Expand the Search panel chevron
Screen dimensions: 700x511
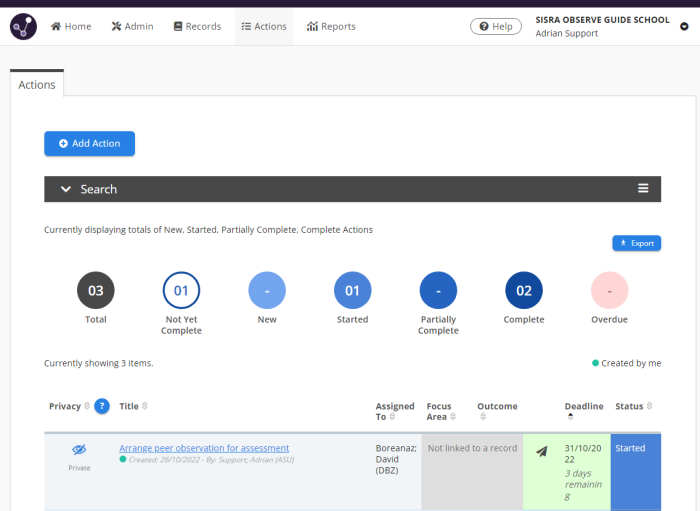(x=66, y=189)
